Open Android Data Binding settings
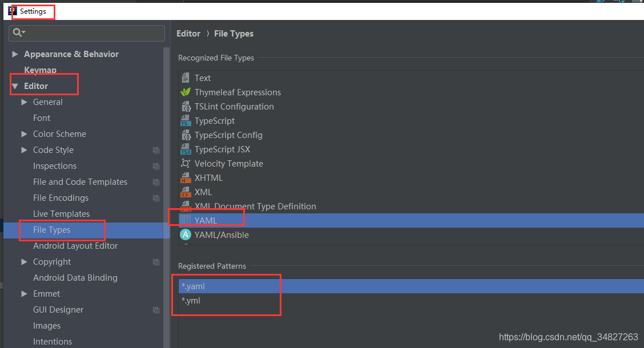The image size is (644, 348). [75, 278]
